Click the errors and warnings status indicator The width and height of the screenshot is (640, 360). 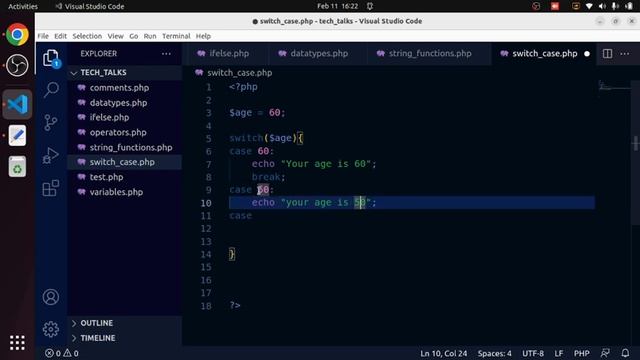pos(62,353)
